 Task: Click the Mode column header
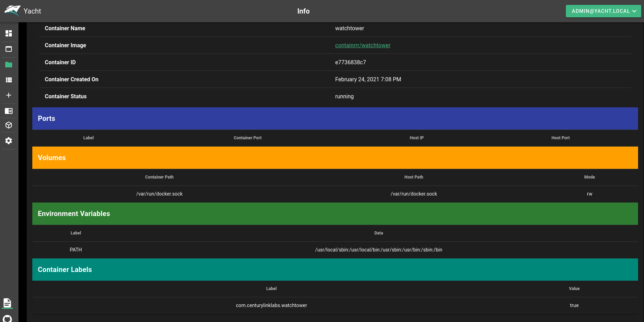coord(589,177)
